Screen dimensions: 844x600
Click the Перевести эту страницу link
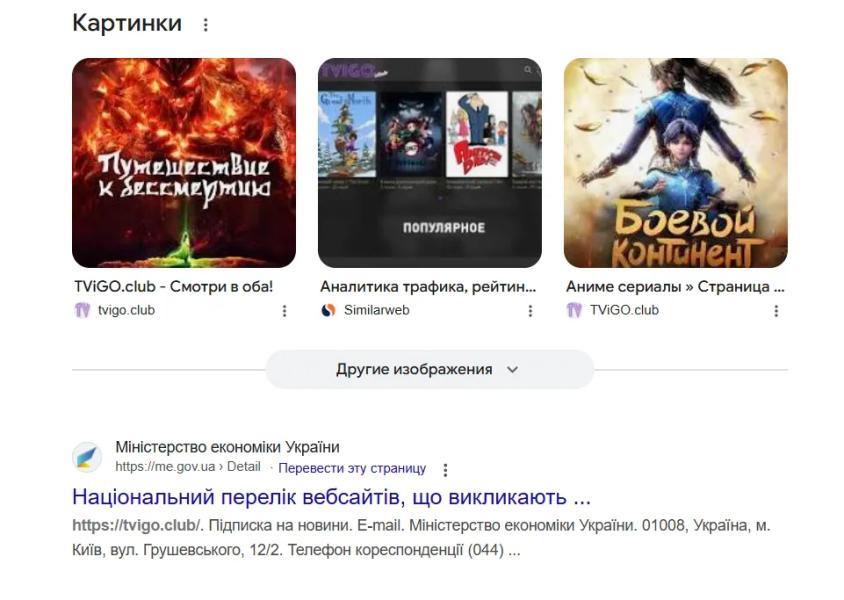point(352,468)
